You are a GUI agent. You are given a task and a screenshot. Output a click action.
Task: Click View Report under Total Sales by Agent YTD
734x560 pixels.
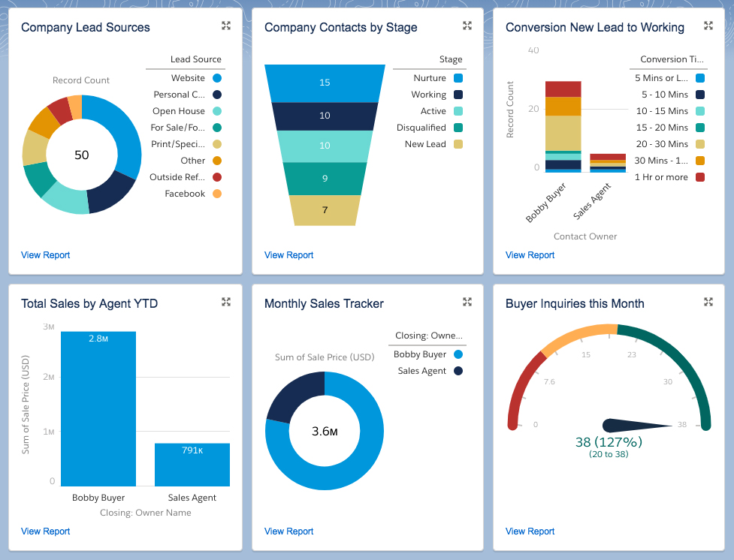[45, 531]
